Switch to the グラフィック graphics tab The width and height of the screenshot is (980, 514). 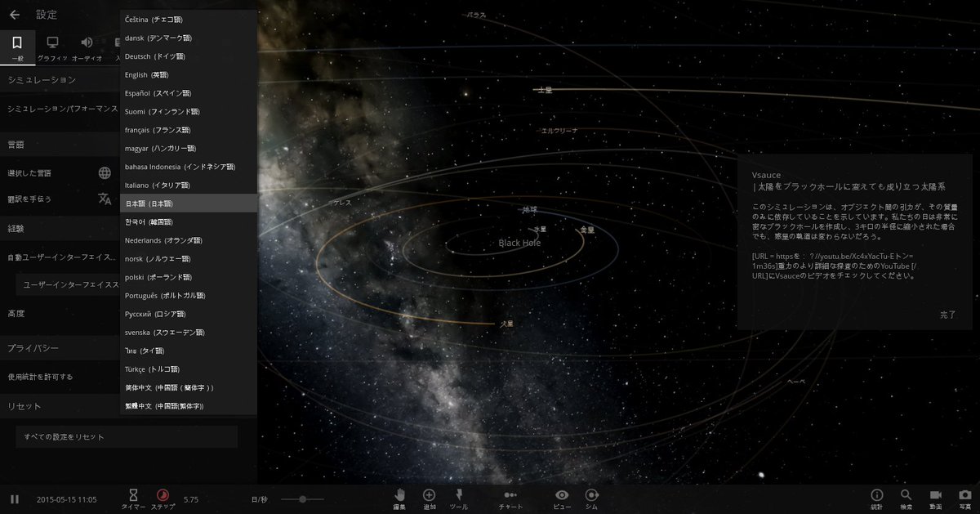pyautogui.click(x=52, y=47)
